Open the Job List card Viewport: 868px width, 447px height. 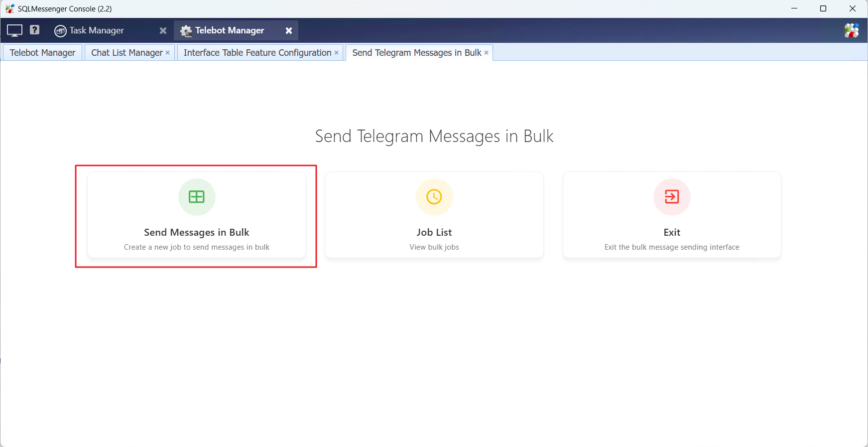[434, 215]
